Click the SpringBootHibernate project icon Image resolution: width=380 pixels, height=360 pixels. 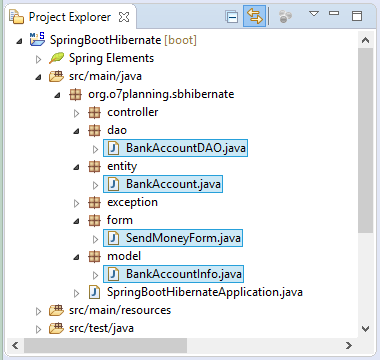pyautogui.click(x=37, y=40)
